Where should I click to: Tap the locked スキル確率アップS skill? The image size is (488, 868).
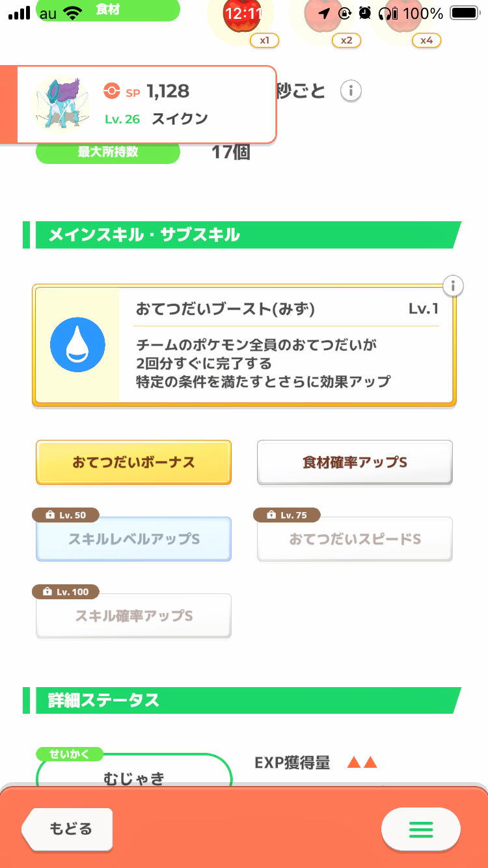133,616
